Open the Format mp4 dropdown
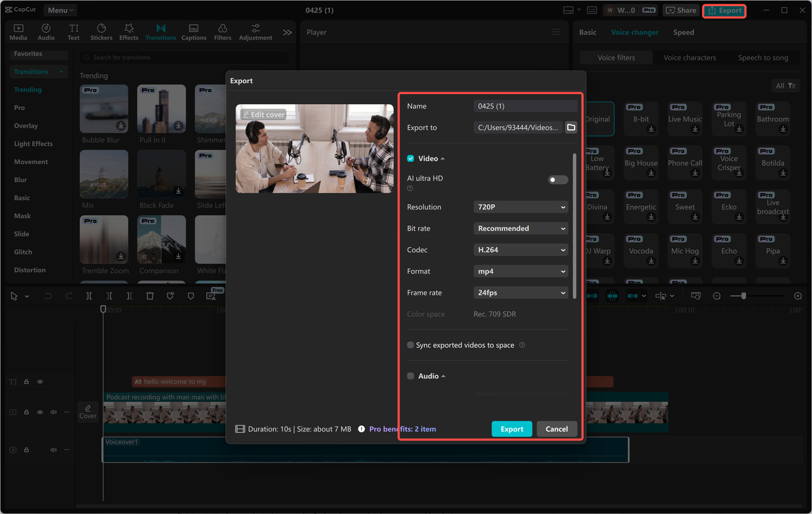 (x=521, y=272)
